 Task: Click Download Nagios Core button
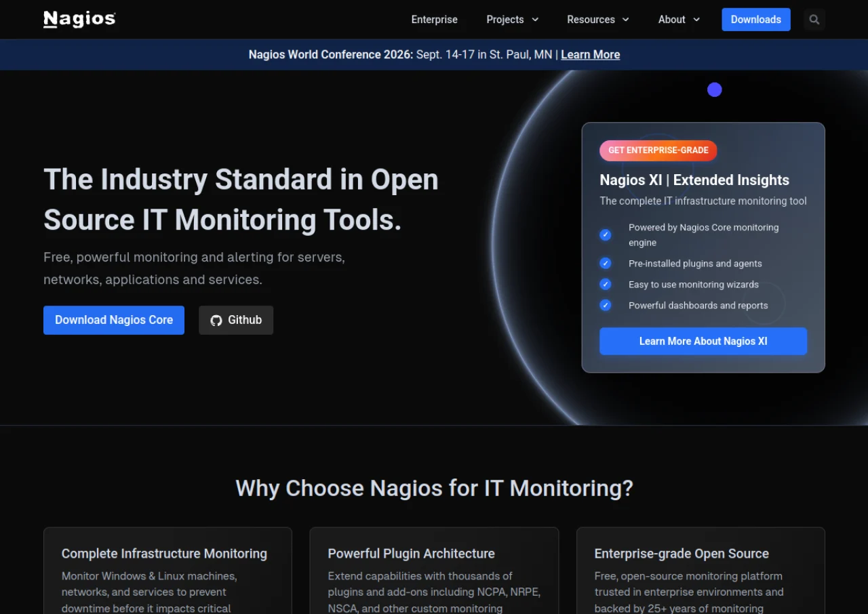pyautogui.click(x=114, y=320)
